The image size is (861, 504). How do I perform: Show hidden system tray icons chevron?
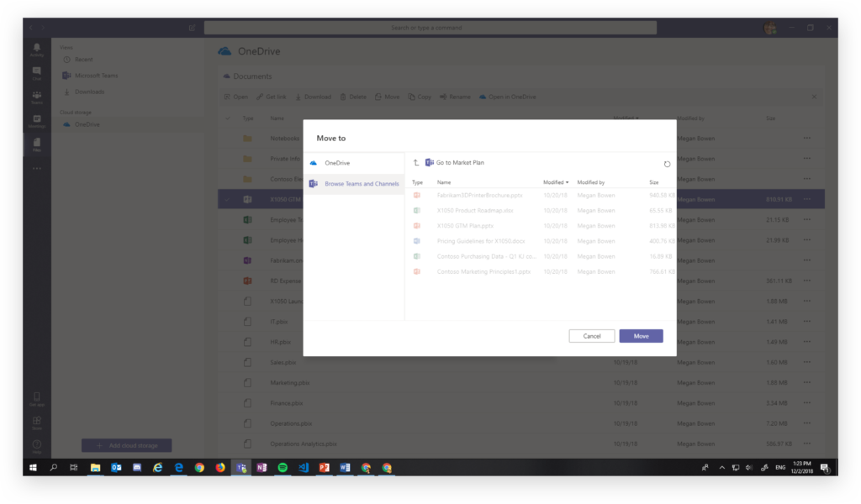pyautogui.click(x=721, y=467)
